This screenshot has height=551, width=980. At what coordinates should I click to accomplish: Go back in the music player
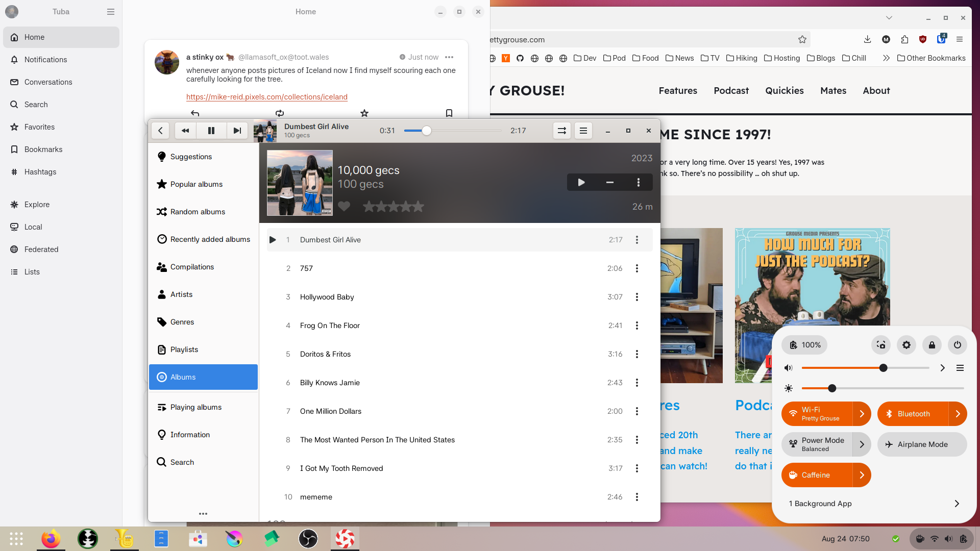pos(160,131)
